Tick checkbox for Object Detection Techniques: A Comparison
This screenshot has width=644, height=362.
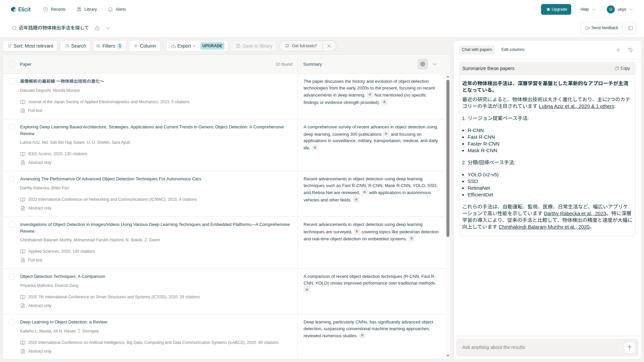[x=12, y=277]
